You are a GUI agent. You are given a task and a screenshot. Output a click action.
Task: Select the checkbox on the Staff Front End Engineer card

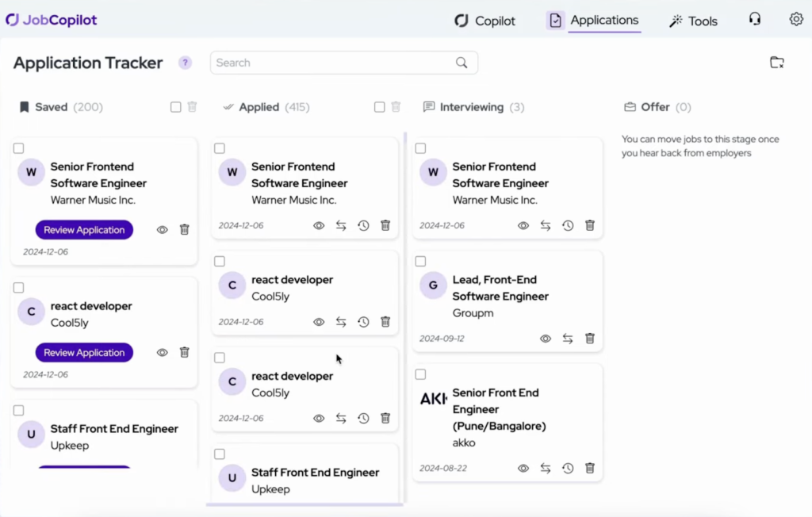pyautogui.click(x=18, y=409)
